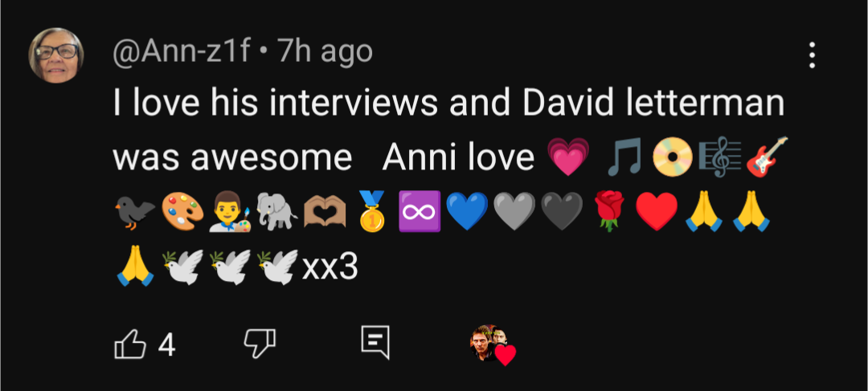Click the red rose emoji

click(609, 211)
